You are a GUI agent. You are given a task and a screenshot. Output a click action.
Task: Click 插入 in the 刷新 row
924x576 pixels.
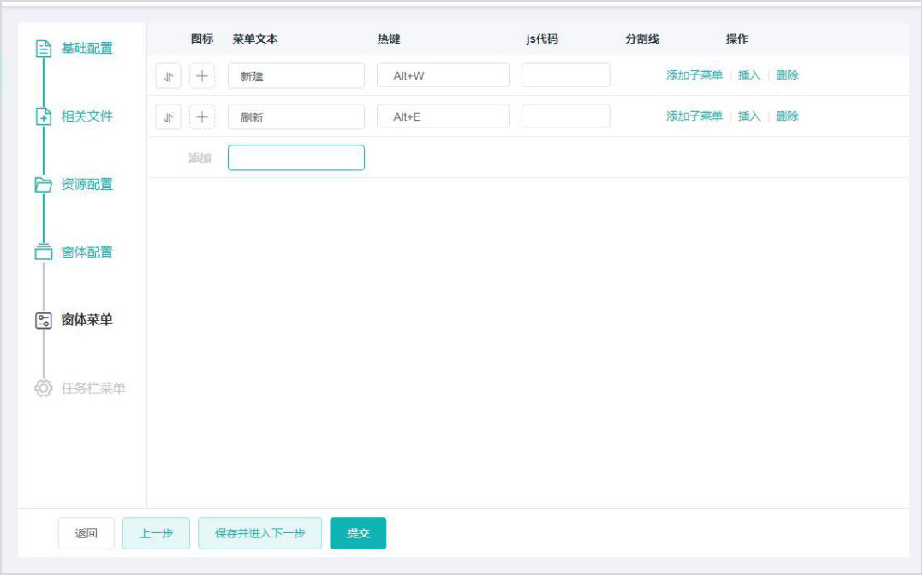pos(749,116)
